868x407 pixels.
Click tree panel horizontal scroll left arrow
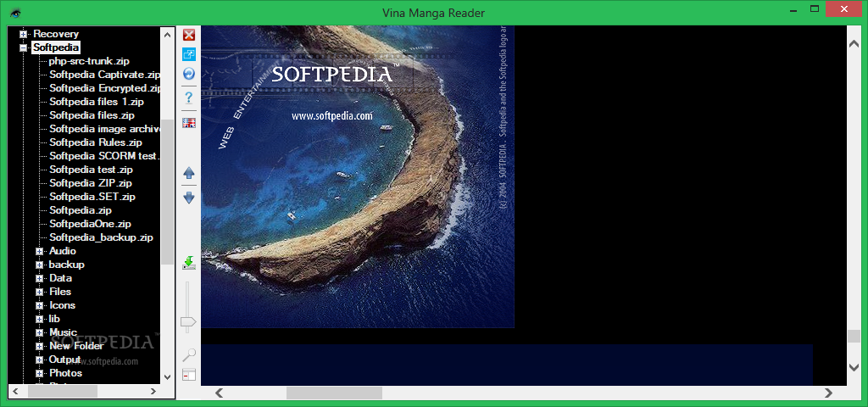click(15, 392)
